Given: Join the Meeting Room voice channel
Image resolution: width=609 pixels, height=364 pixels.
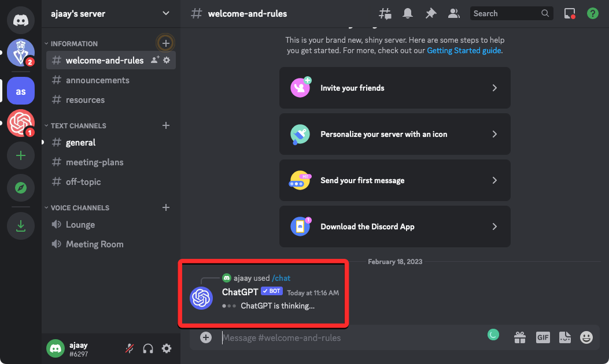Looking at the screenshot, I should click(x=110, y=244).
